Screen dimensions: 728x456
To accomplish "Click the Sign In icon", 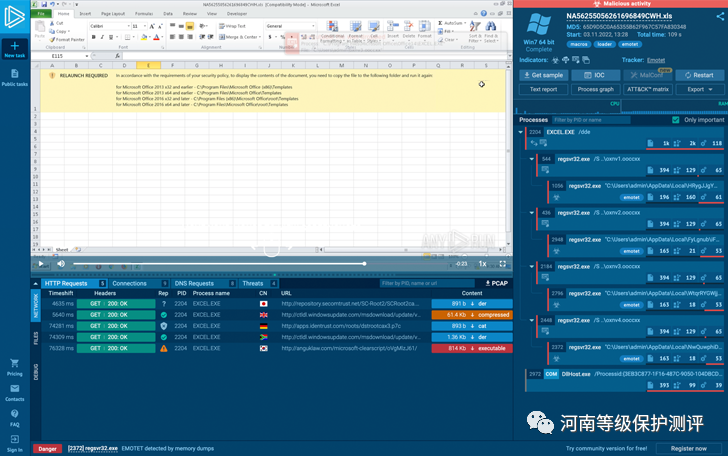I will (14, 441).
